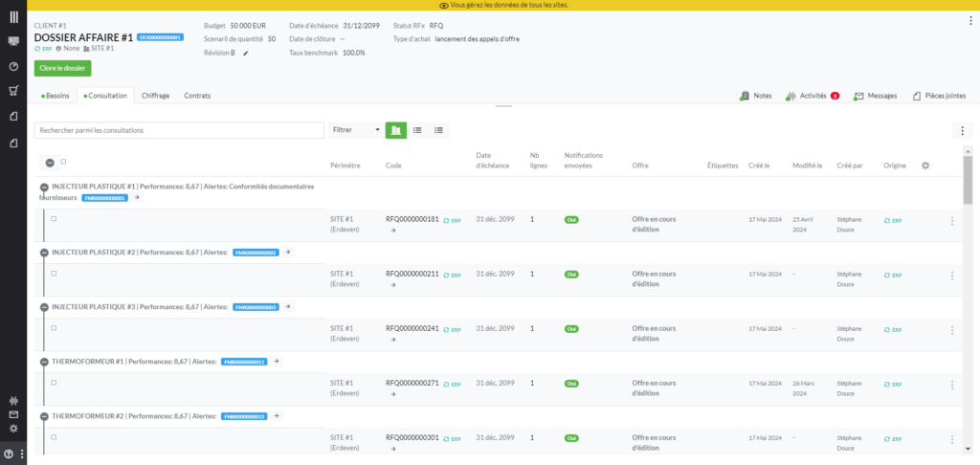
Task: Tick the checkbox for row RFQ0000000271
Action: point(54,383)
